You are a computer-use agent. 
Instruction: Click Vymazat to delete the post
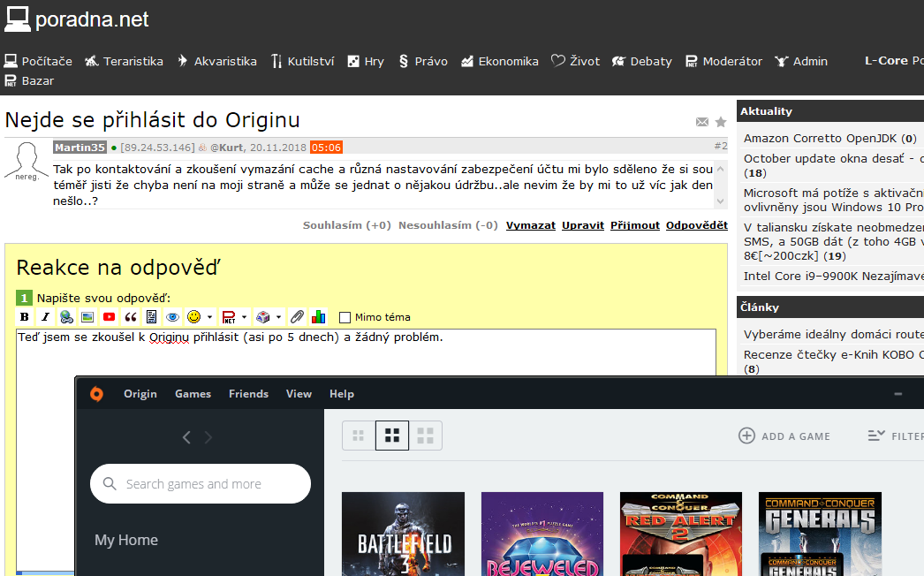click(x=530, y=225)
